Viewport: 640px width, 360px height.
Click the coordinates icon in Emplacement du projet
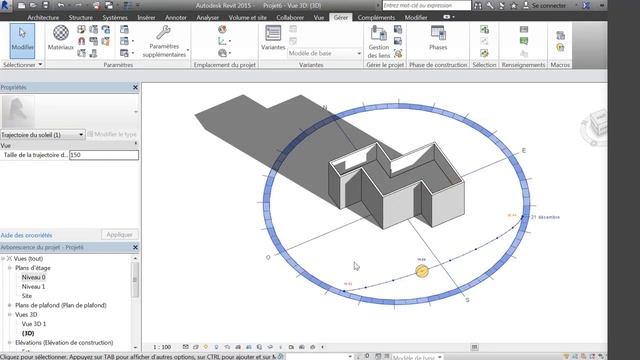[222, 41]
